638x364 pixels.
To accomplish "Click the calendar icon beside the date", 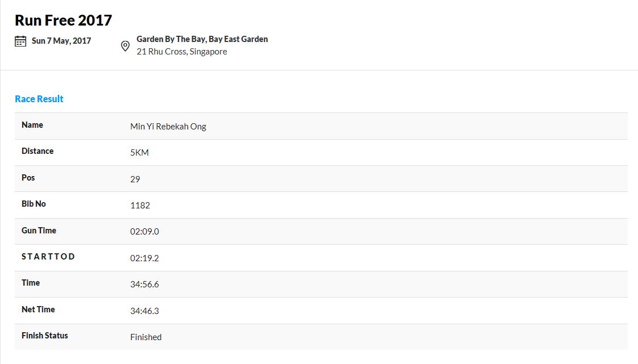I will [20, 41].
